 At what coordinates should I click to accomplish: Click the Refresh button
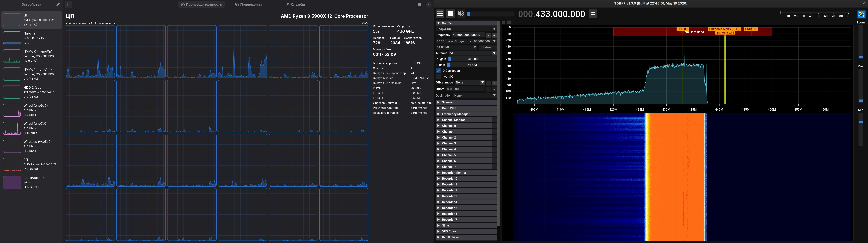coord(488,47)
